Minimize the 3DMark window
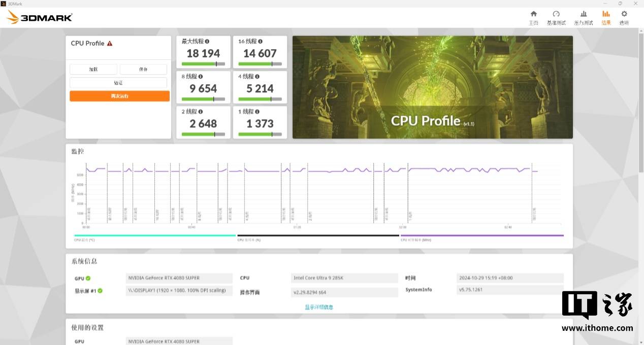 (604, 4)
